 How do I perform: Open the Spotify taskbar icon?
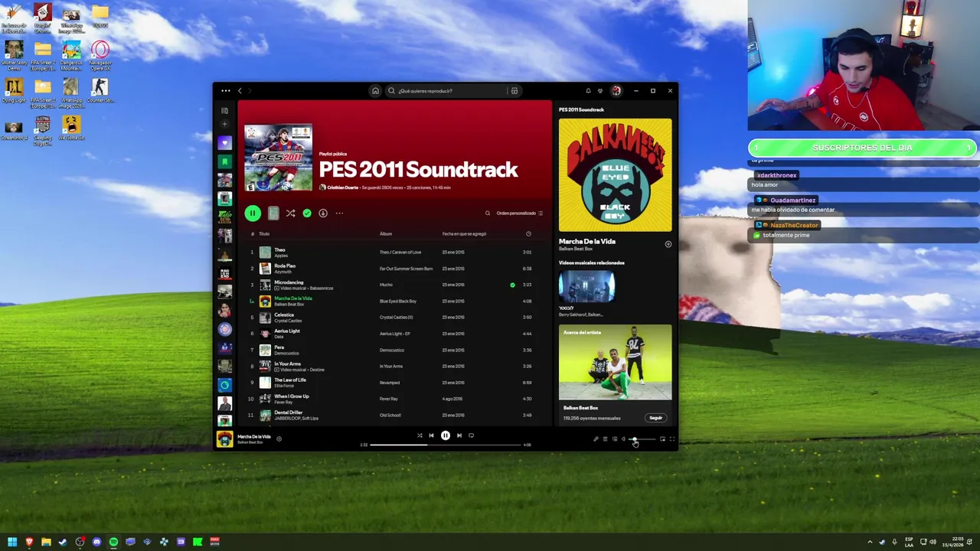tap(113, 542)
